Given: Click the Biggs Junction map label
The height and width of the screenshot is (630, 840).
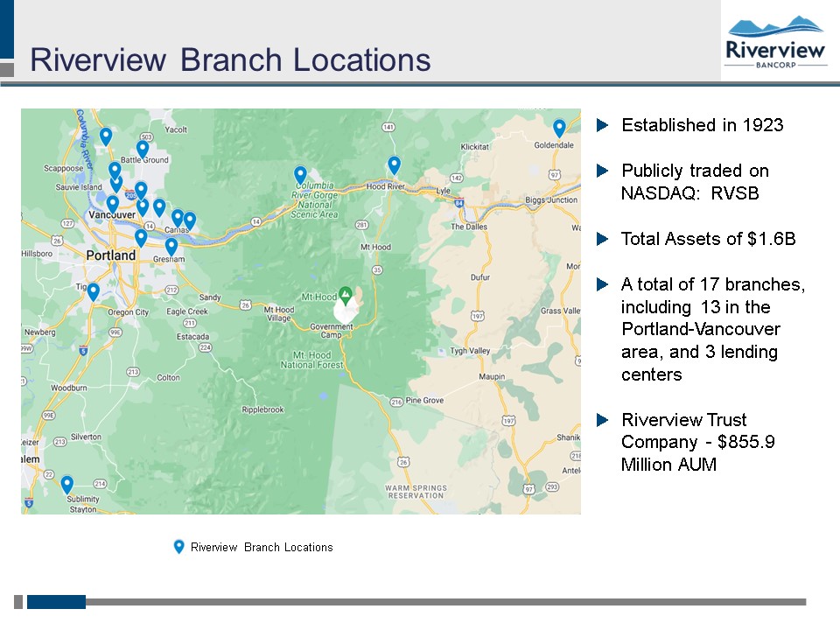Looking at the screenshot, I should tap(551, 199).
